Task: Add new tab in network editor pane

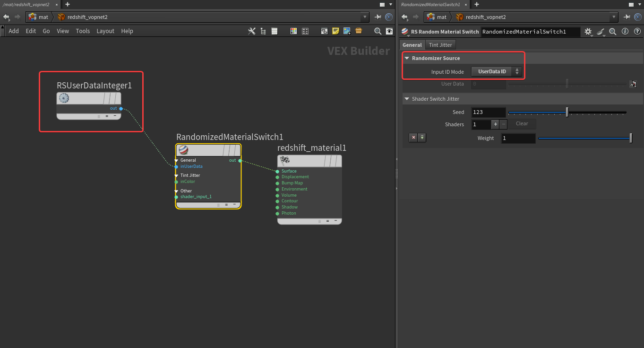Action: point(68,4)
